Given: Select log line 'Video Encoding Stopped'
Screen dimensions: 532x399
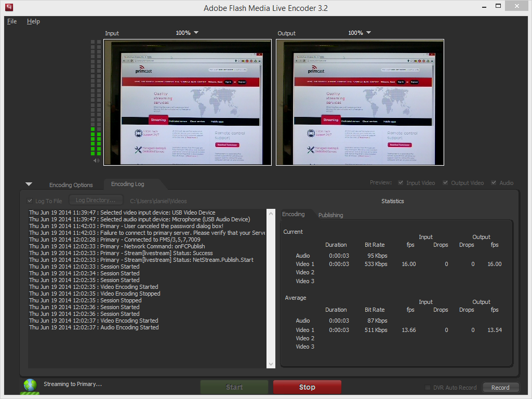Looking at the screenshot, I should pos(95,294).
